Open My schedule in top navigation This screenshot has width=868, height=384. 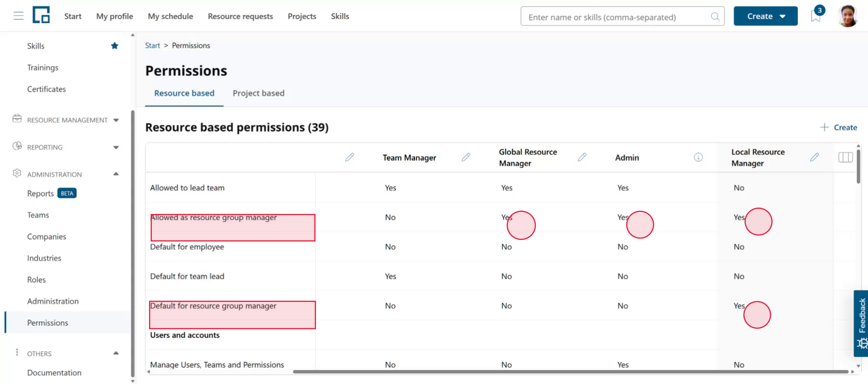coord(170,16)
